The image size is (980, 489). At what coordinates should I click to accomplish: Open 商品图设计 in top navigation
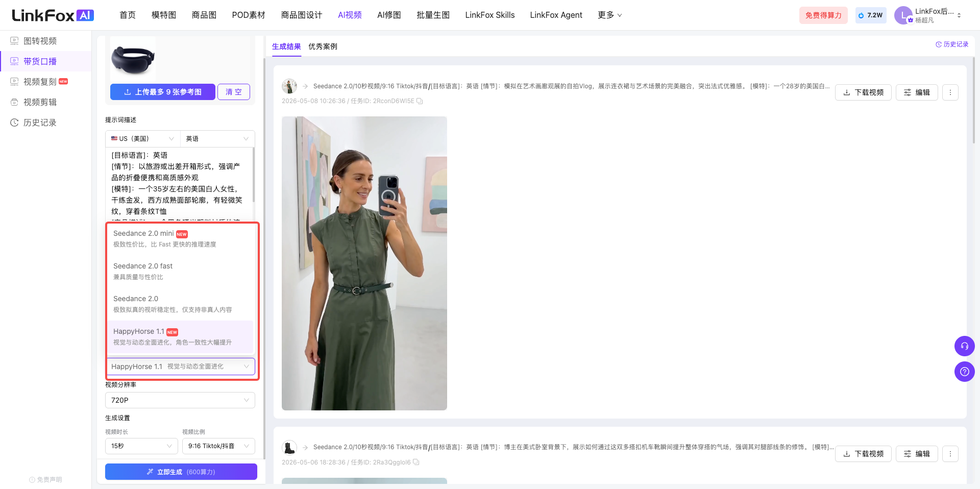coord(302,15)
